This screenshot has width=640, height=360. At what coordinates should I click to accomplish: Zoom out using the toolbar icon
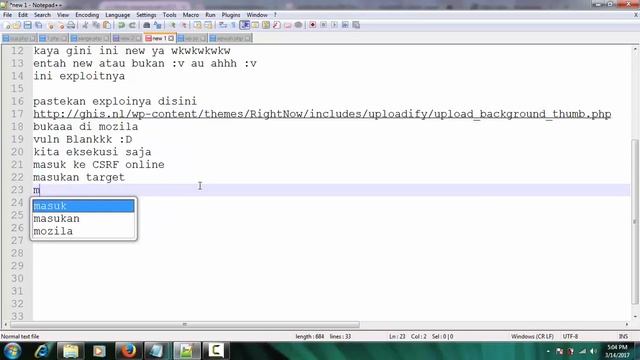point(184,25)
